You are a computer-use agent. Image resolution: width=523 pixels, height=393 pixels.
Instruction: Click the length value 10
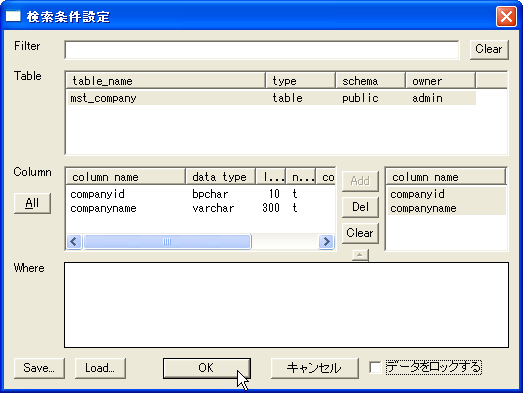[x=274, y=194]
